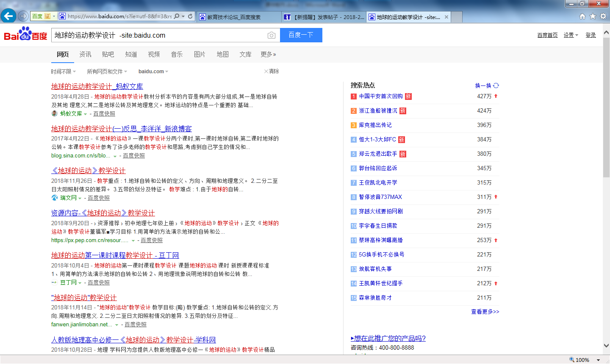Open hot topic 中国平安首次回购

click(381, 96)
